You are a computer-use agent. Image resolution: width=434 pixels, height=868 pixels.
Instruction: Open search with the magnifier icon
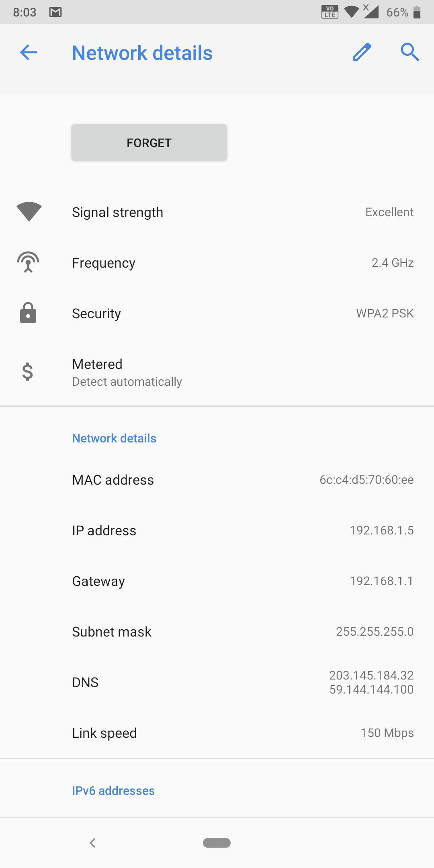(x=409, y=52)
